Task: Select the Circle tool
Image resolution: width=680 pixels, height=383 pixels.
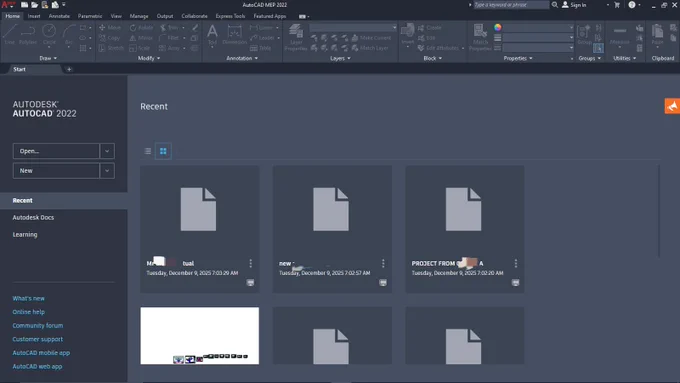Action: click(49, 35)
